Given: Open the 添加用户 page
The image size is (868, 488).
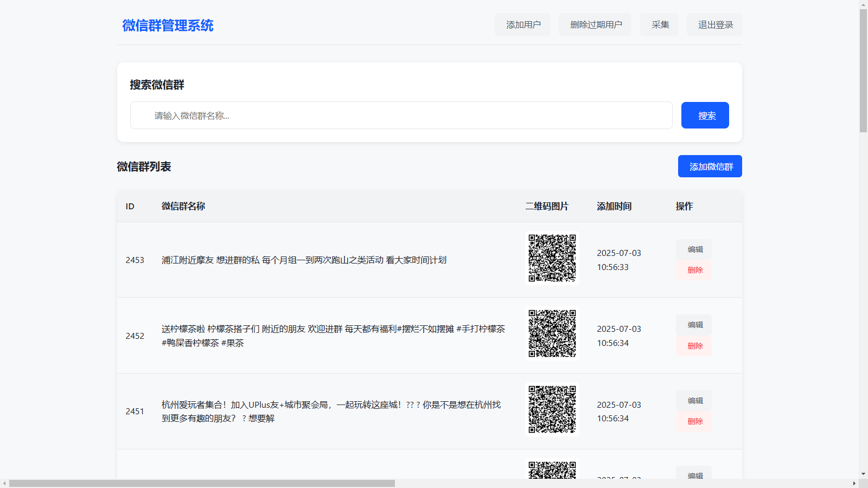Looking at the screenshot, I should click(522, 25).
